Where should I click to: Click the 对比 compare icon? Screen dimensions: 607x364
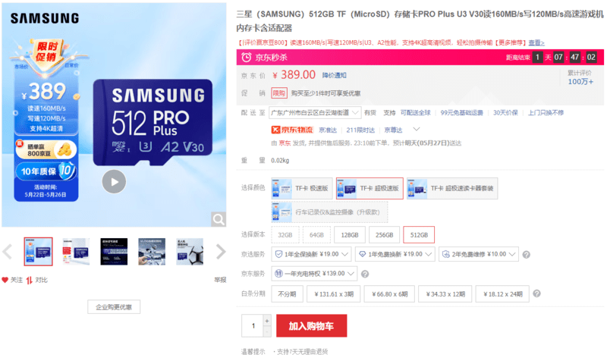click(x=30, y=280)
